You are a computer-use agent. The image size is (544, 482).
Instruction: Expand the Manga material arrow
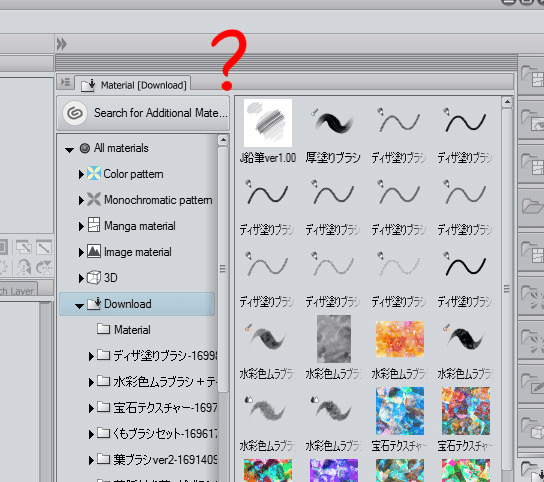[81, 226]
